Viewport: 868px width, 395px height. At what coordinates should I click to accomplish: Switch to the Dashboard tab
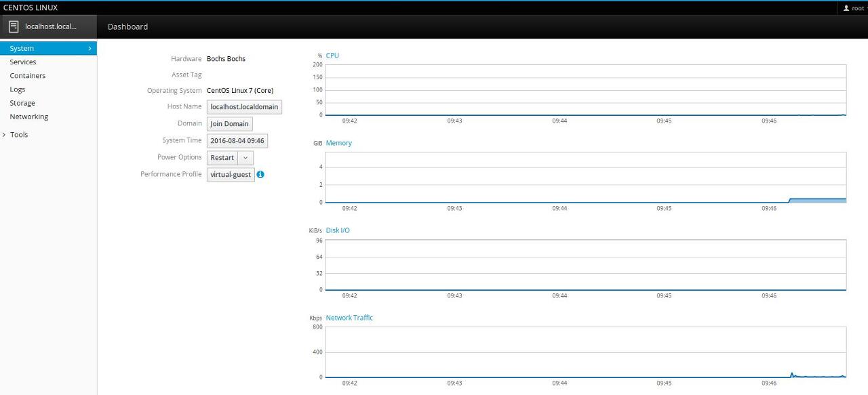(x=127, y=26)
